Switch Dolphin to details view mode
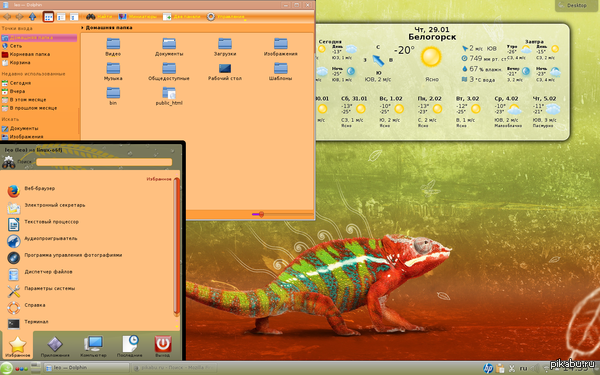Image resolution: width=600 pixels, height=375 pixels. pyautogui.click(x=74, y=17)
